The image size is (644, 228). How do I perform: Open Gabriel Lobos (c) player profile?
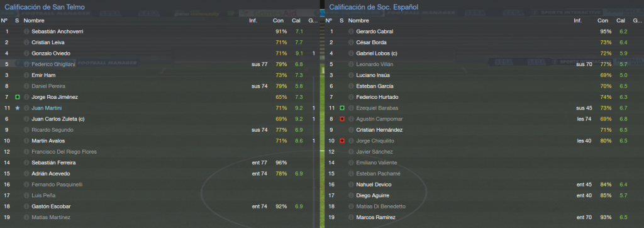tap(377, 53)
